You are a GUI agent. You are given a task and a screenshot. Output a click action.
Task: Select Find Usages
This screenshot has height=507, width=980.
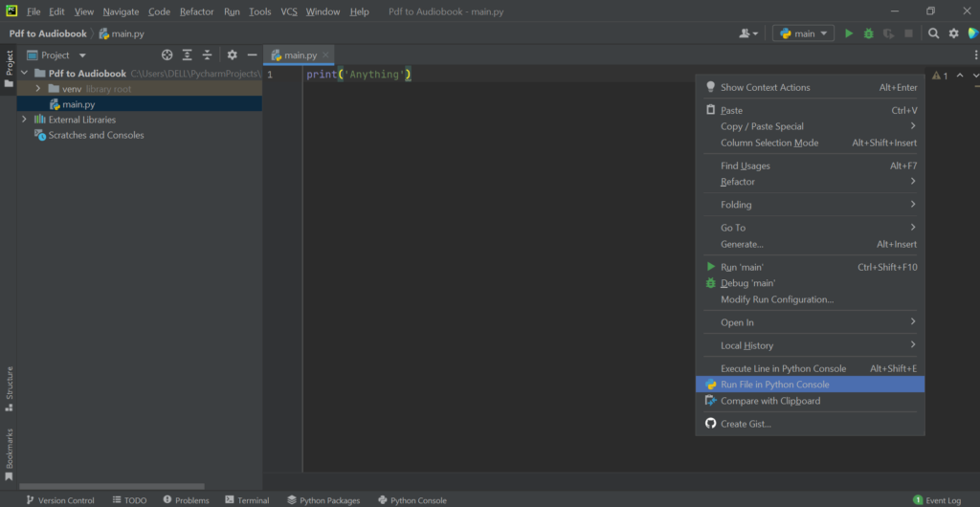point(810,166)
